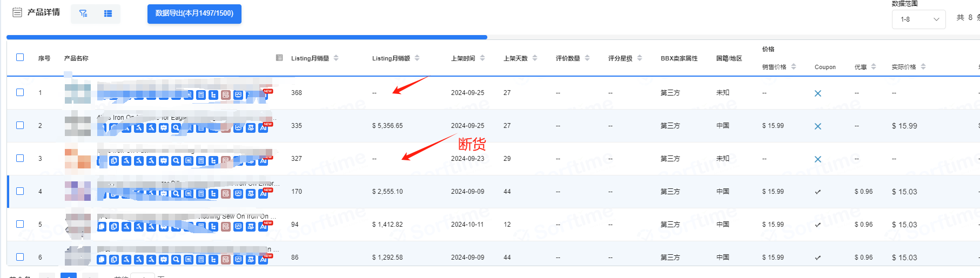Sort by Listing月销额 using its sort arrows
The width and height of the screenshot is (980, 278).
pos(417,58)
